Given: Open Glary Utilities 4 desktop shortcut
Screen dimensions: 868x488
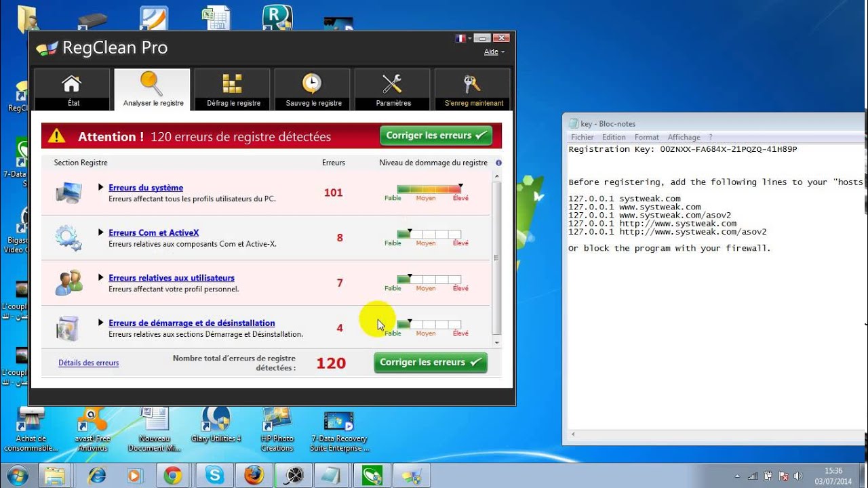Looking at the screenshot, I should click(x=216, y=425).
